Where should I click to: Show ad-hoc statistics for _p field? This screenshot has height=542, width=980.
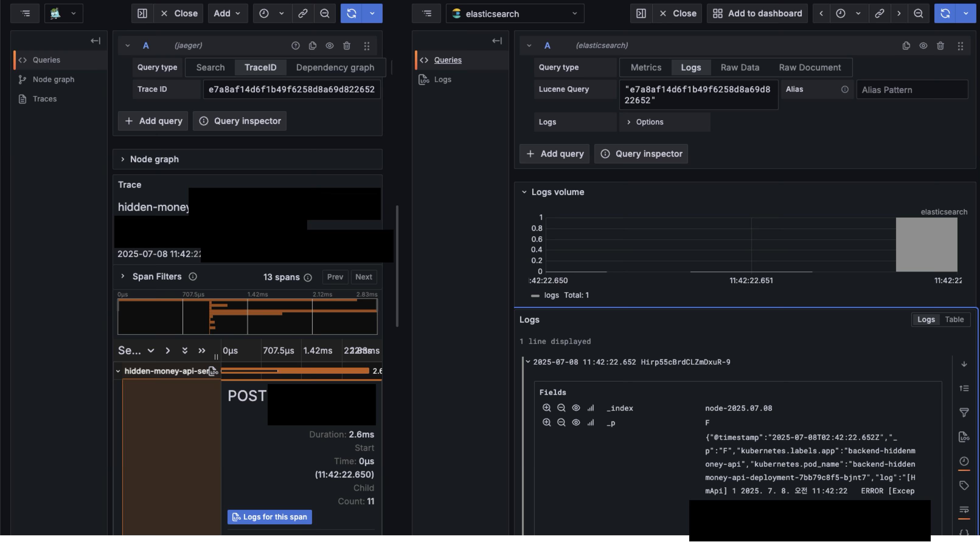pyautogui.click(x=590, y=423)
